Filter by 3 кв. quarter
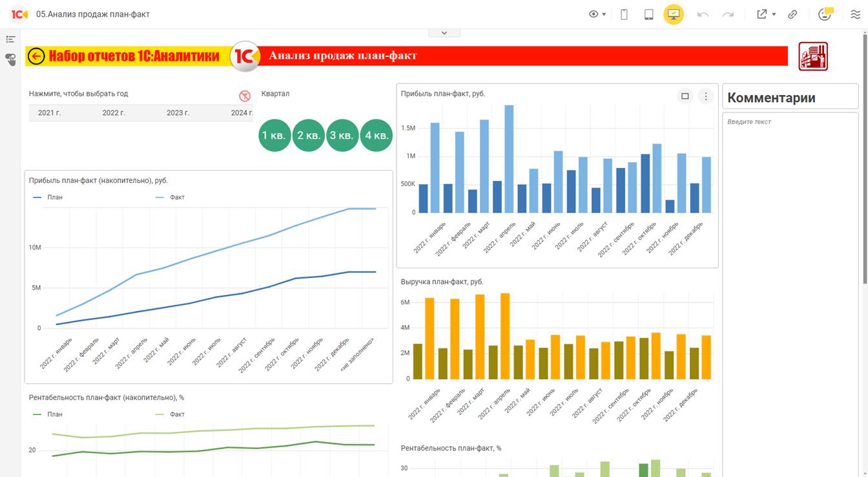 coord(342,136)
